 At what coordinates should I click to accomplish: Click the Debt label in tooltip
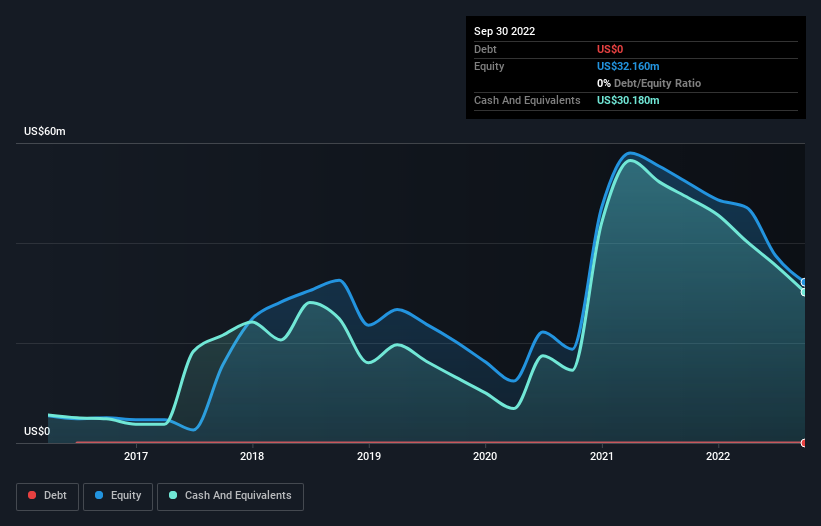pos(485,49)
